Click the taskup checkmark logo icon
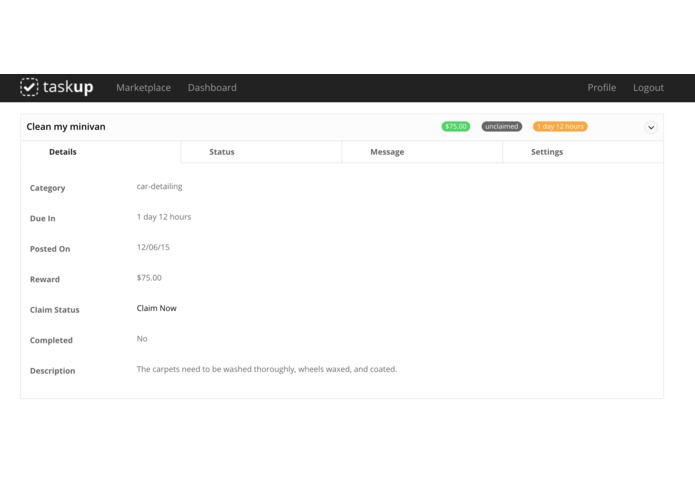This screenshot has width=695, height=494. pyautogui.click(x=29, y=87)
